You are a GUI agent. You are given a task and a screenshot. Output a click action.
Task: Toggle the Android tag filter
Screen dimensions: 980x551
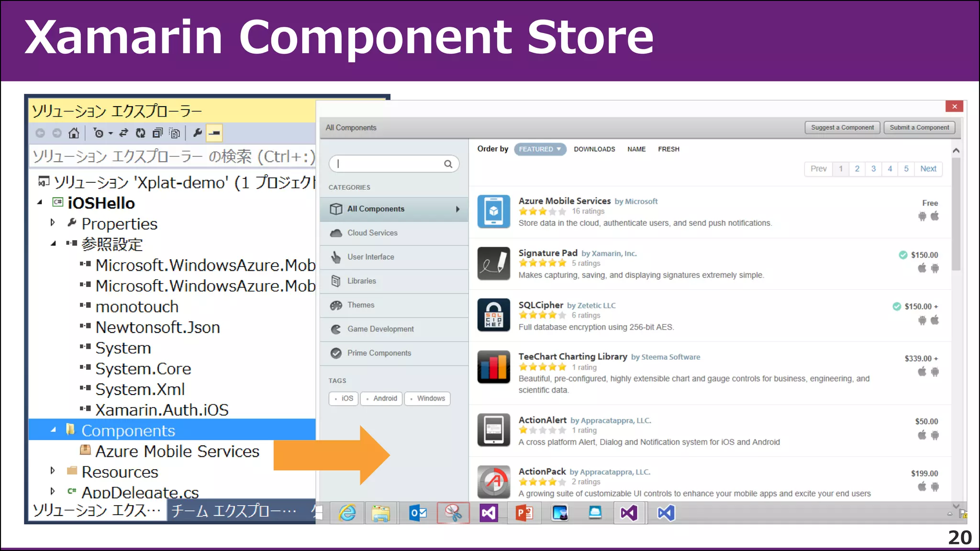381,398
